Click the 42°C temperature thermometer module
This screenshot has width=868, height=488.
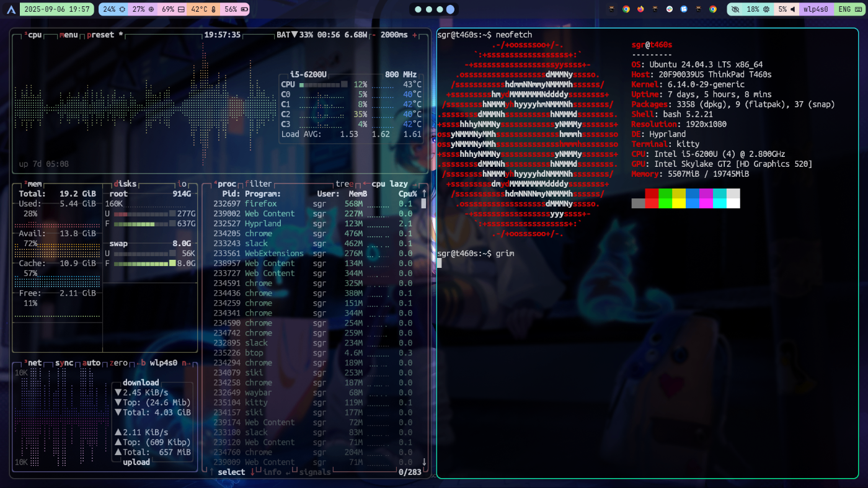click(203, 9)
